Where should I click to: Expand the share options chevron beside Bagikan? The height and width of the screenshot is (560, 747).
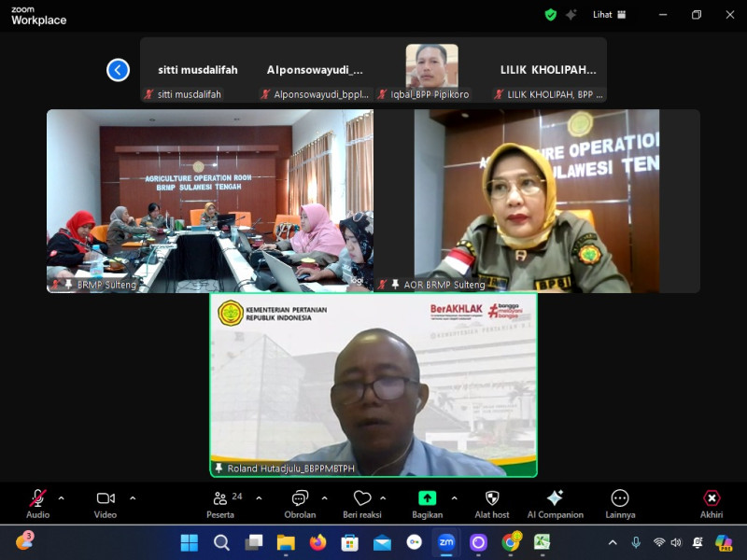click(x=455, y=497)
